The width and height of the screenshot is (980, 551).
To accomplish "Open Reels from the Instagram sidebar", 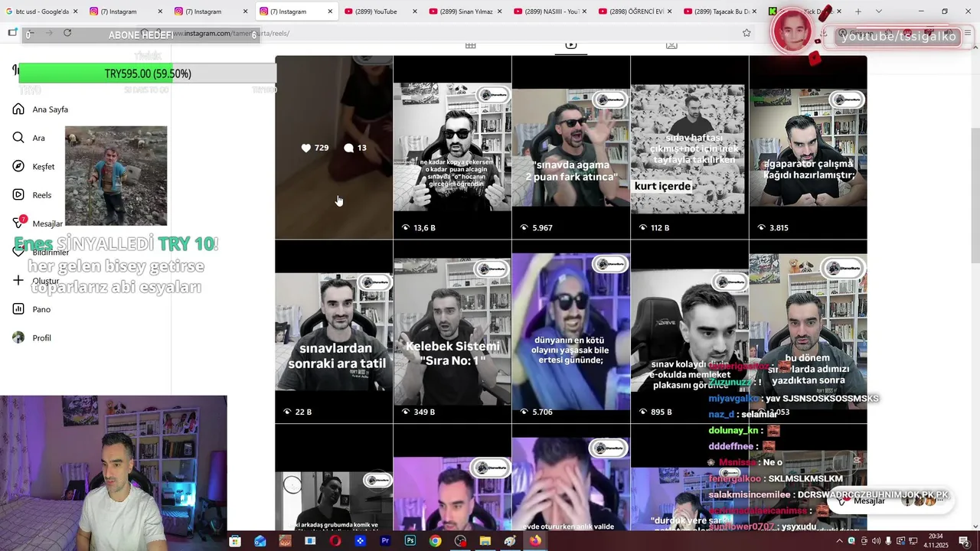I will point(32,195).
